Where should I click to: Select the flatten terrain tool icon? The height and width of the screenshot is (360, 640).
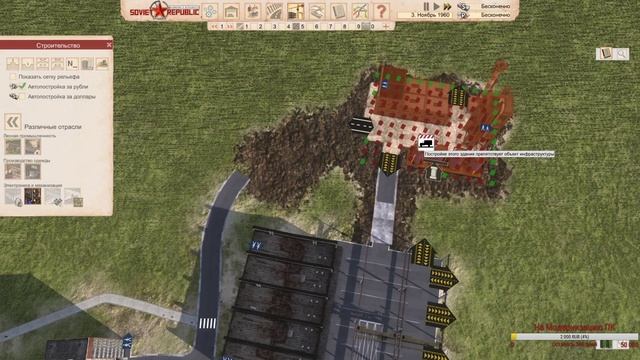click(42, 64)
